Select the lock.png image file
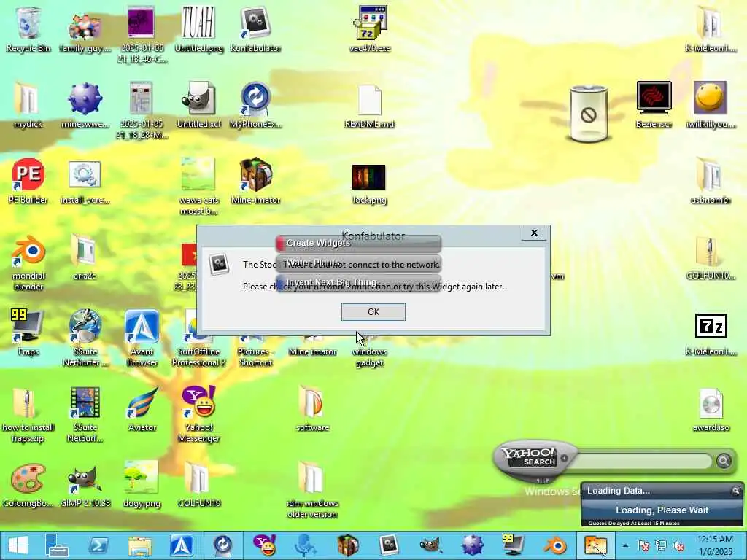747x560 pixels. pyautogui.click(x=369, y=184)
